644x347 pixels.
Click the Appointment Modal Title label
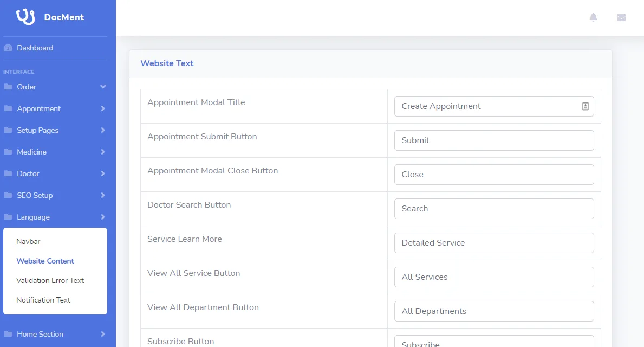tap(196, 102)
